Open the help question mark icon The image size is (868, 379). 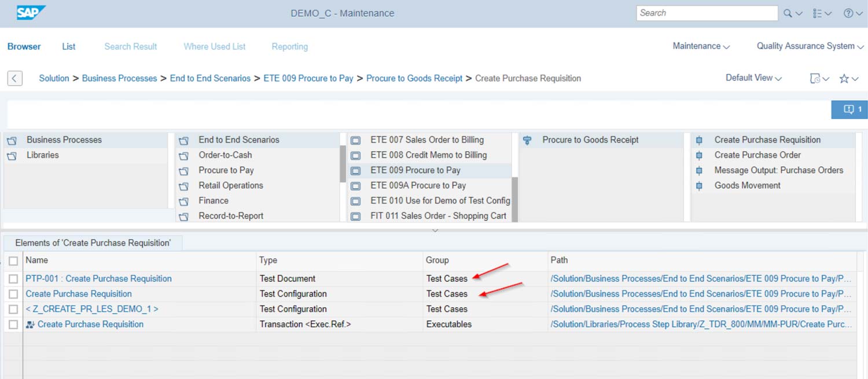(848, 13)
